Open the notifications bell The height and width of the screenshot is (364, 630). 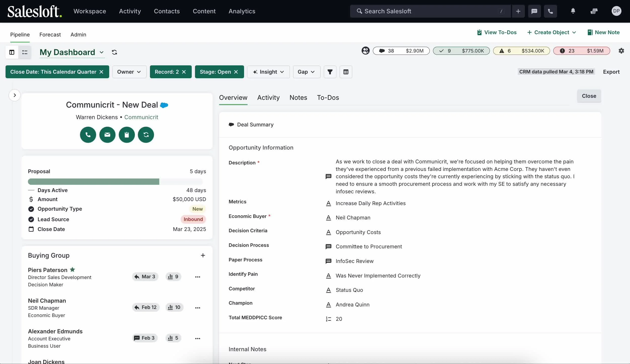[x=573, y=11]
